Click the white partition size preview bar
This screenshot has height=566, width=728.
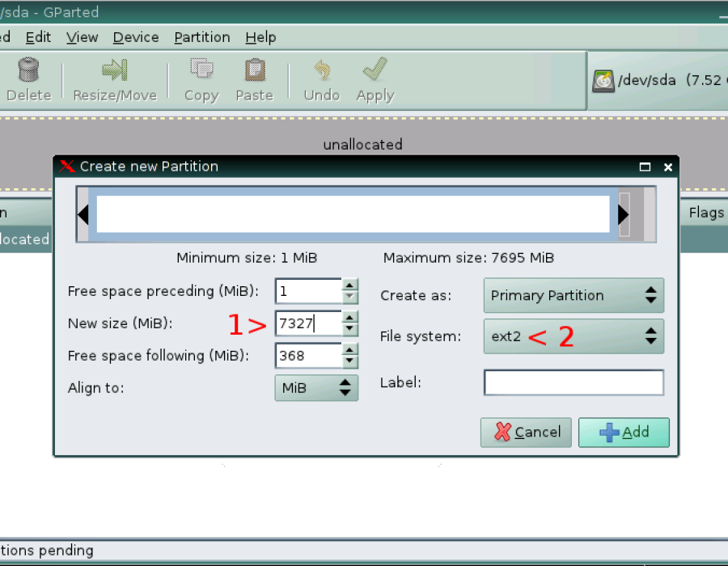(353, 214)
